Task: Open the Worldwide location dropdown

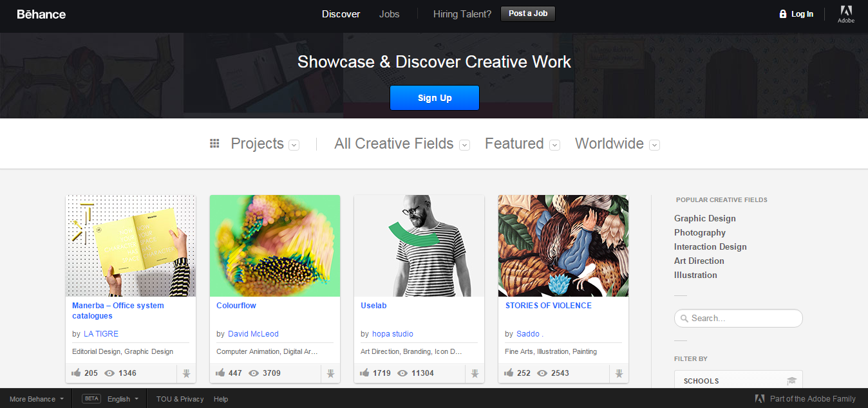Action: [x=654, y=145]
